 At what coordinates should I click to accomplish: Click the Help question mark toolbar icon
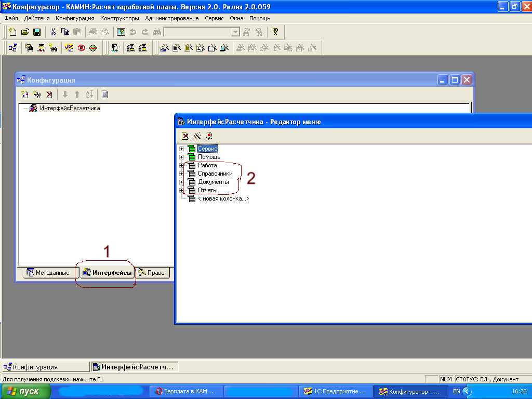(275, 32)
